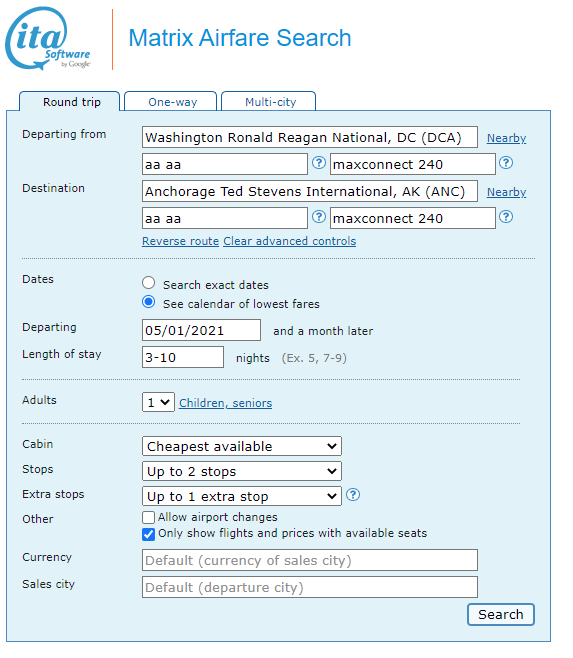Open the Stops dropdown

[x=242, y=471]
